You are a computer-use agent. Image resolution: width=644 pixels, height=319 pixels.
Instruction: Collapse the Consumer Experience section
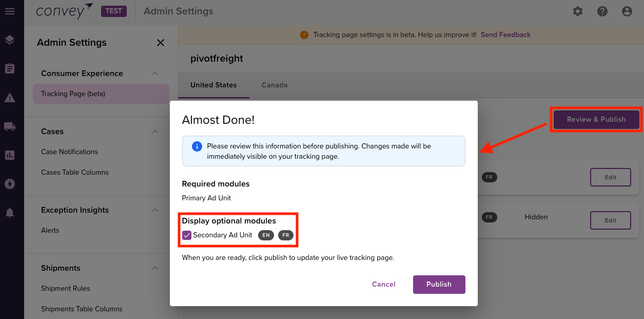tap(155, 73)
